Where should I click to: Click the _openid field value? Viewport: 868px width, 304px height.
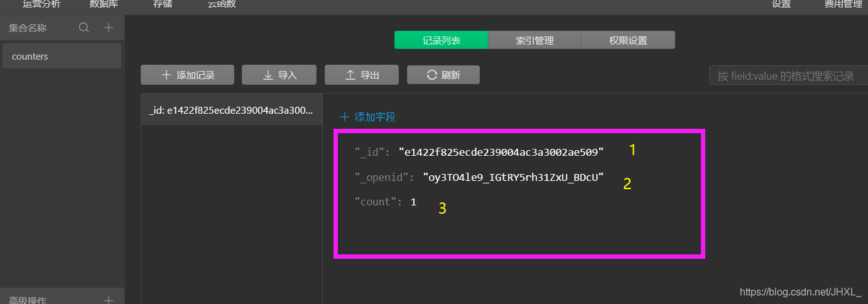513,177
